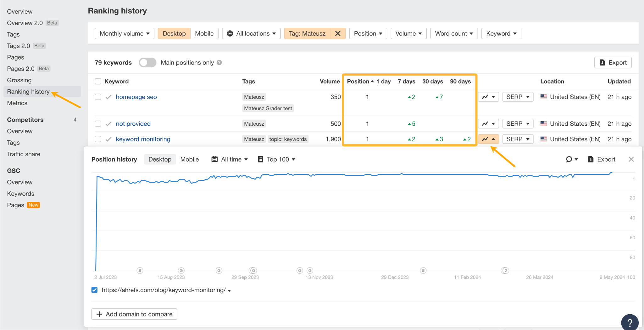Click the Export button above the keyword table
Screen dimensions: 644x330
point(613,62)
